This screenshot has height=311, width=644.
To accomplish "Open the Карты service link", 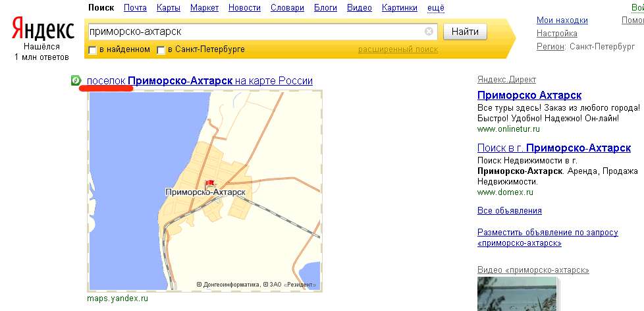I will click(x=169, y=8).
